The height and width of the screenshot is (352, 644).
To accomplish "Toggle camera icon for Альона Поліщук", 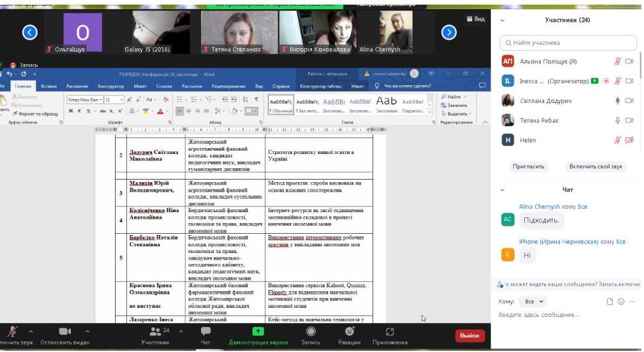I will [629, 61].
